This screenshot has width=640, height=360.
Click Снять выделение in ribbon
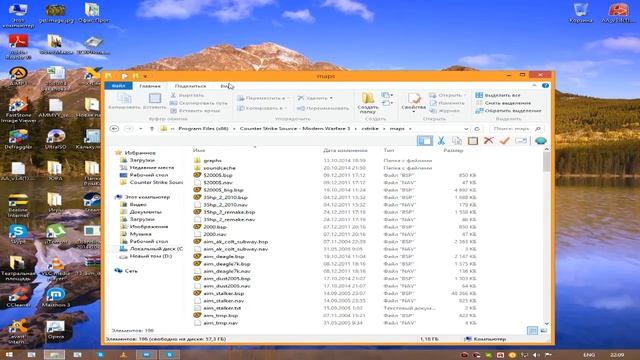click(503, 103)
